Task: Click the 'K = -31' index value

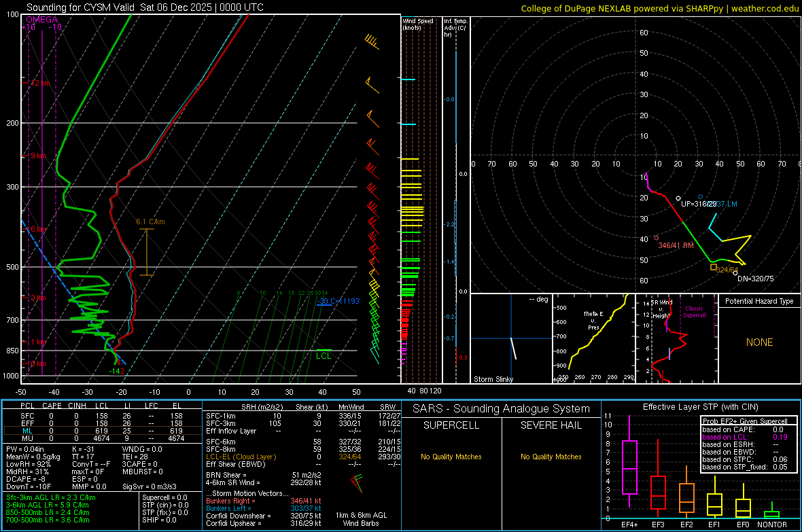Action: coord(84,449)
